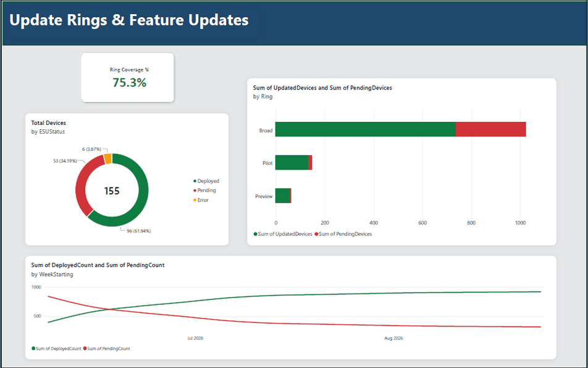The width and height of the screenshot is (588, 368).
Task: Click the 500 y-axis label on line chart
Action: pos(36,316)
